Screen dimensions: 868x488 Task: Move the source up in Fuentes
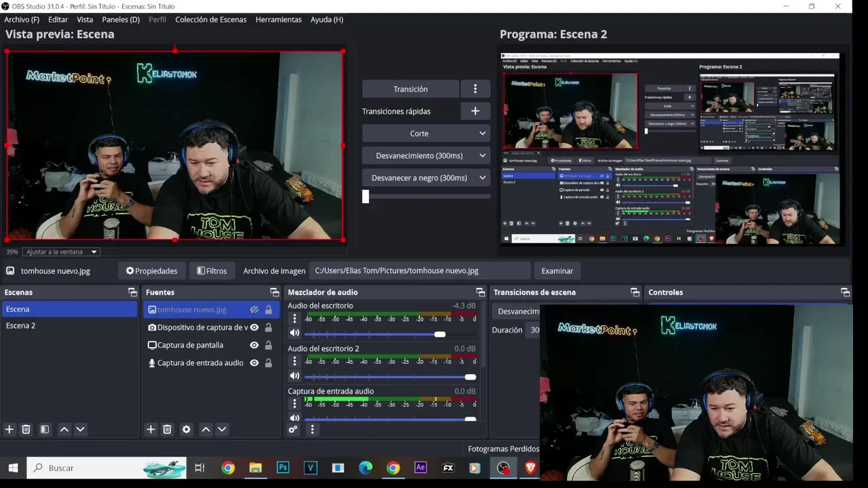point(205,429)
